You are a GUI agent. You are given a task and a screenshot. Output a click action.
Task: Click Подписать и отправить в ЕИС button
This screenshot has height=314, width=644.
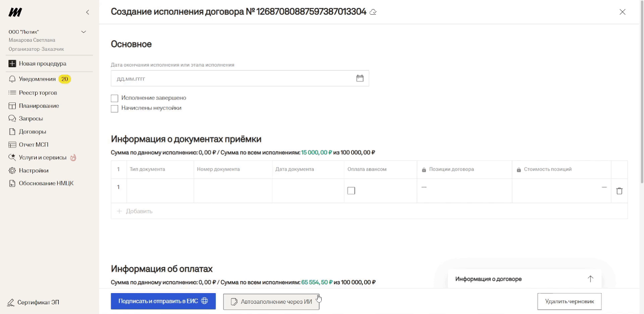click(x=163, y=302)
